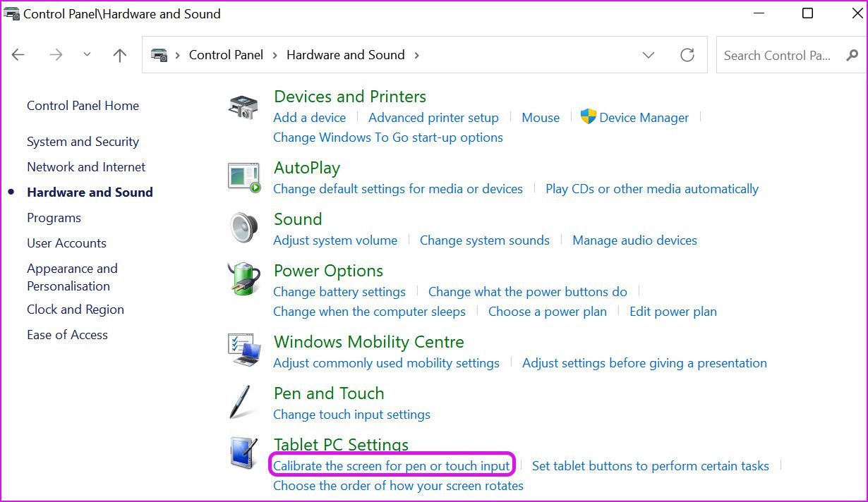Screen dimensions: 868x502
Task: Click the Sound speaker icon
Action: [243, 228]
